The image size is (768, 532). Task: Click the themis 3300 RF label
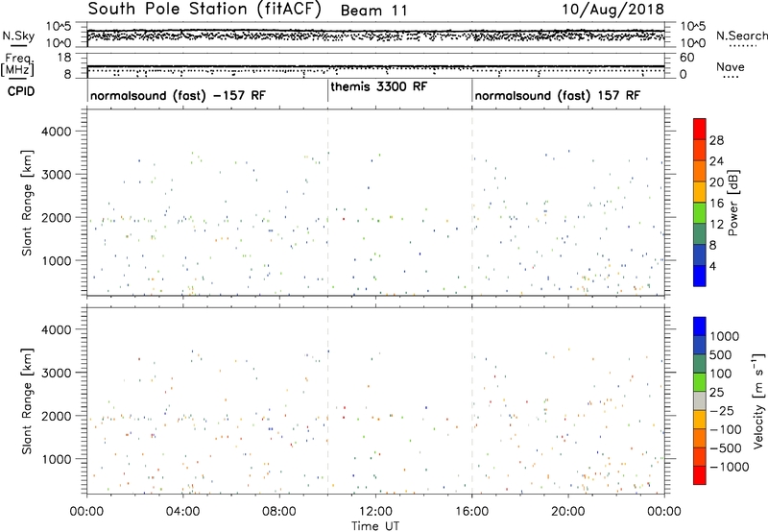(x=379, y=86)
